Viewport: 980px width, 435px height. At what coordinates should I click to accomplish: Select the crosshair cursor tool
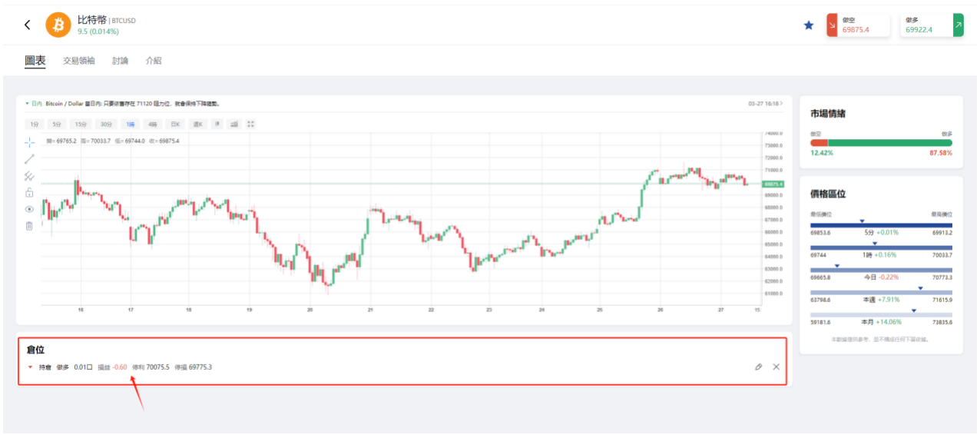[29, 142]
